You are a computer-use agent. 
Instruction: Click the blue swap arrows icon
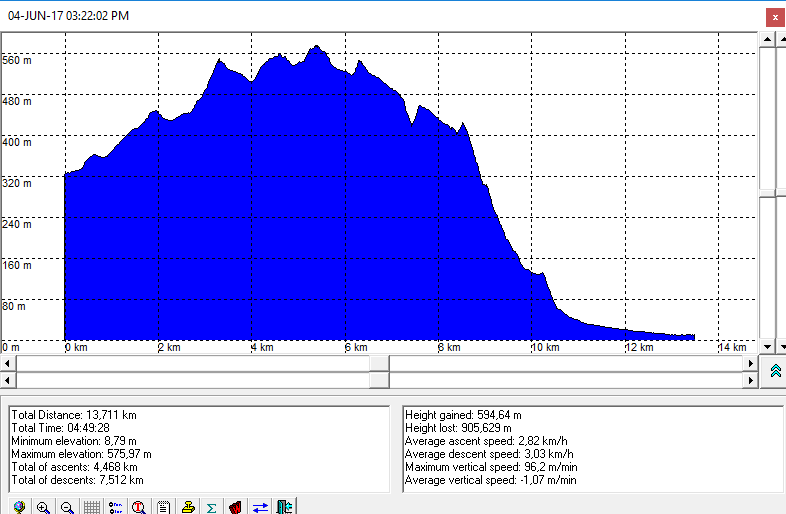coord(260,507)
